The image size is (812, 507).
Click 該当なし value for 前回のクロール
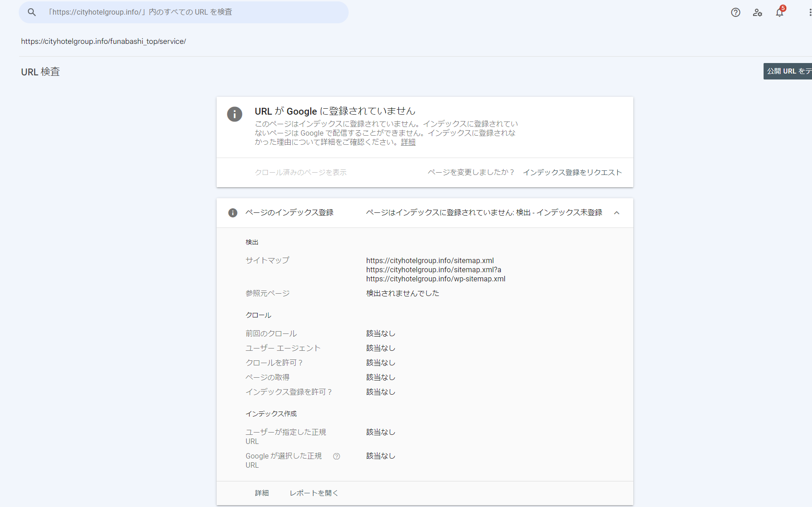(381, 333)
